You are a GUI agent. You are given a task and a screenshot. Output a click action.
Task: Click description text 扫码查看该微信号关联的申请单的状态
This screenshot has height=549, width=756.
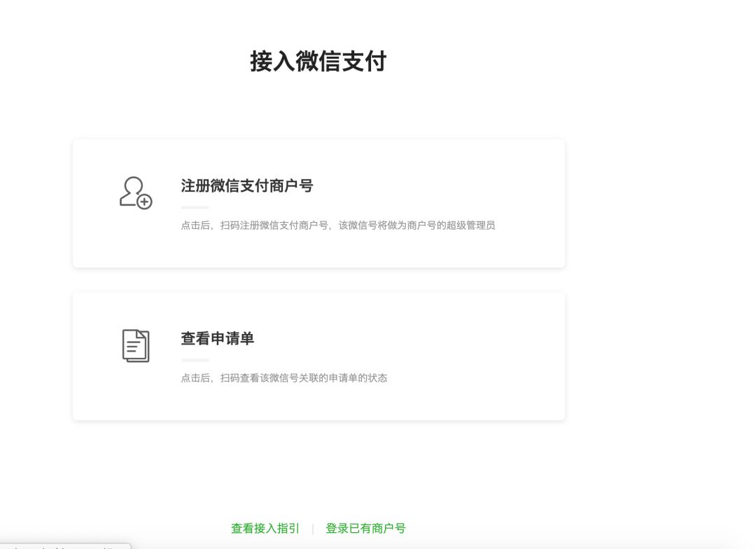[304, 377]
